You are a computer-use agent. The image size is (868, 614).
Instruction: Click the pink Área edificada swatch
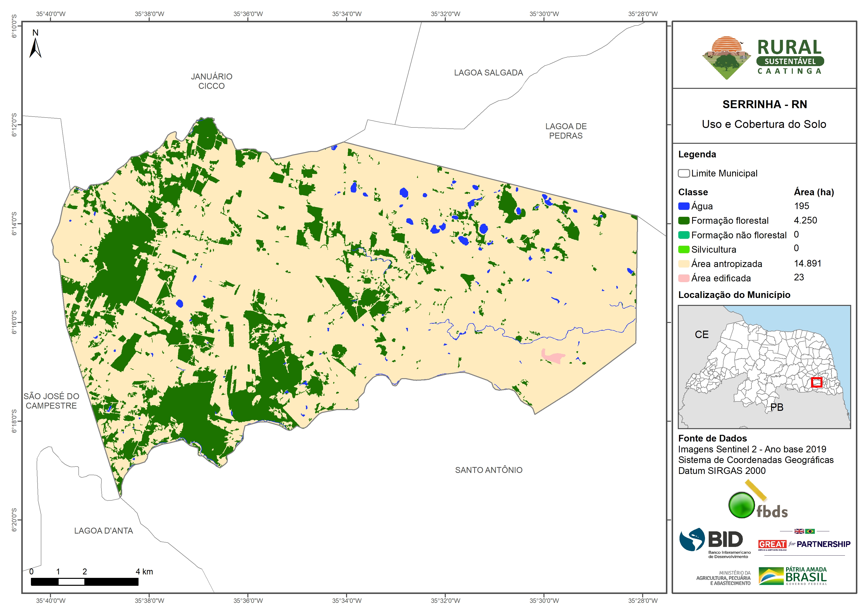click(x=683, y=278)
